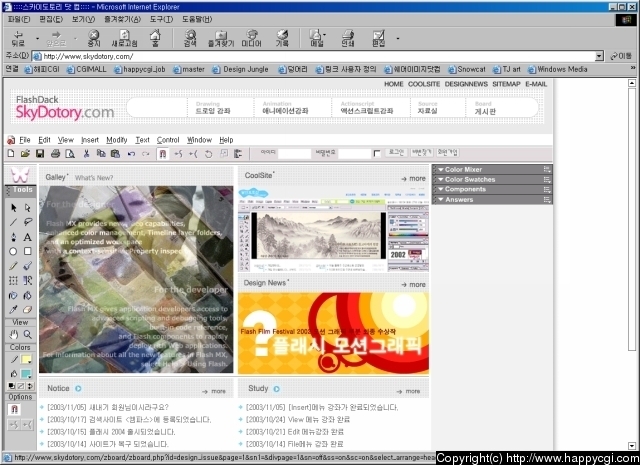640x465 pixels.
Task: Open Answers panel options menu icon
Action: click(547, 200)
